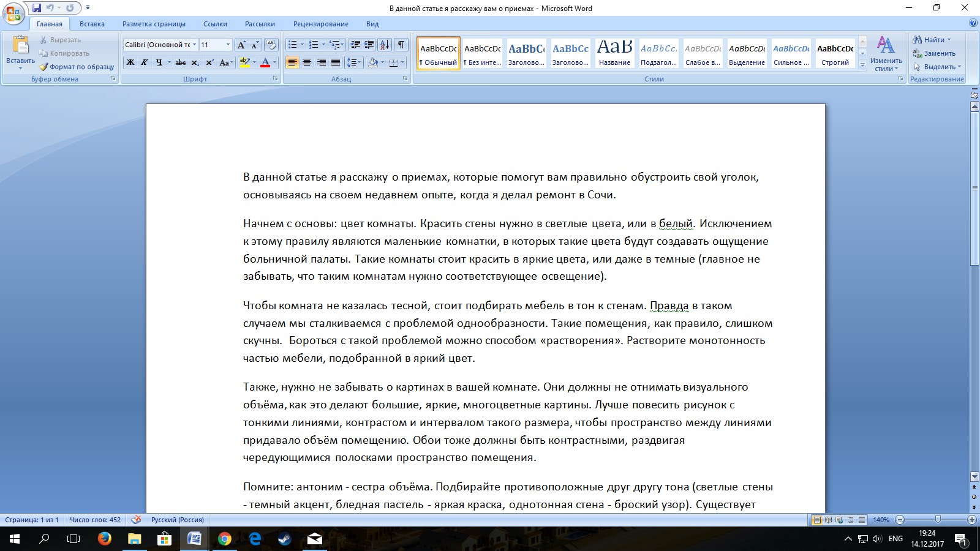Click the spelling check status icon
This screenshot has width=980, height=551.
click(137, 520)
